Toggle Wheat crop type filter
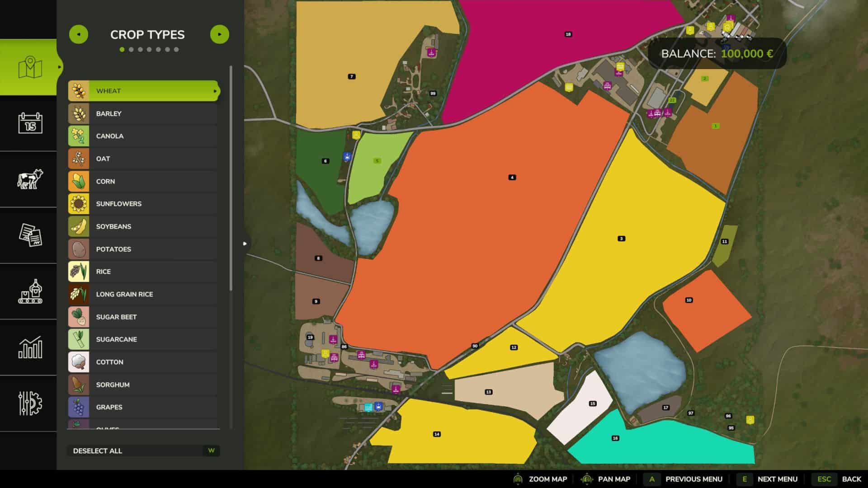The image size is (868, 488). coord(144,91)
